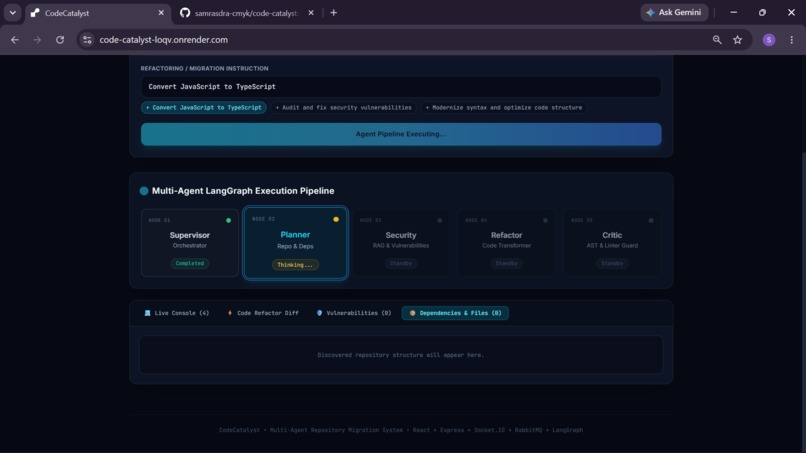The width and height of the screenshot is (806, 453).
Task: Switch to the CodeCatalyst tab
Action: [x=97, y=13]
